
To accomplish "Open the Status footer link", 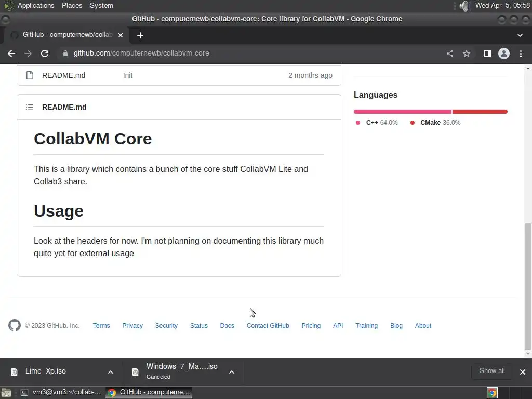I will point(198,325).
